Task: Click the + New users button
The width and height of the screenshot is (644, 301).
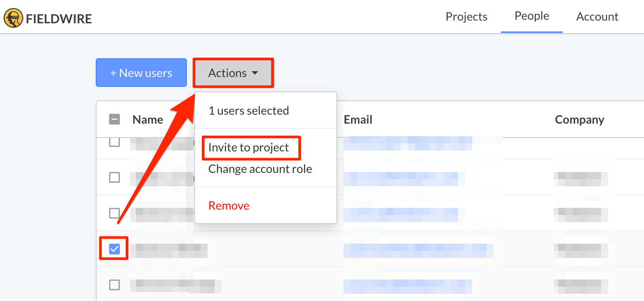Action: (x=141, y=72)
